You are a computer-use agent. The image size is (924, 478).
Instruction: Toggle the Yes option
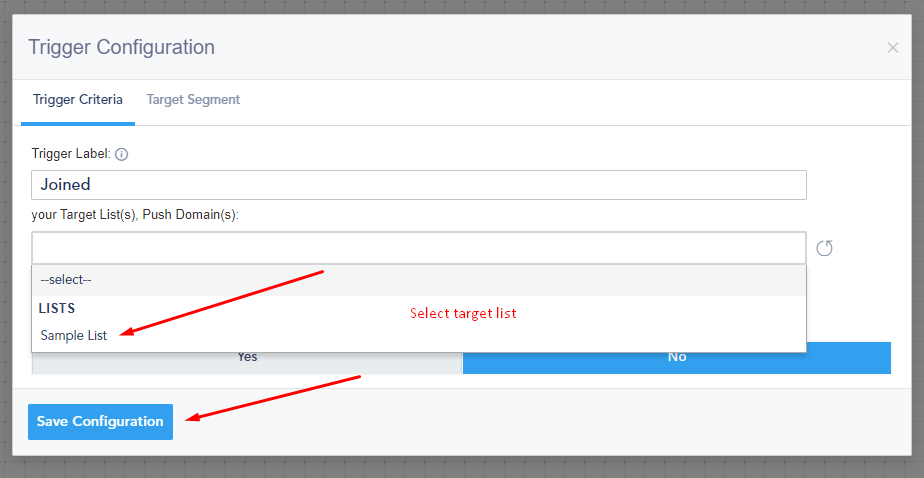tap(247, 357)
